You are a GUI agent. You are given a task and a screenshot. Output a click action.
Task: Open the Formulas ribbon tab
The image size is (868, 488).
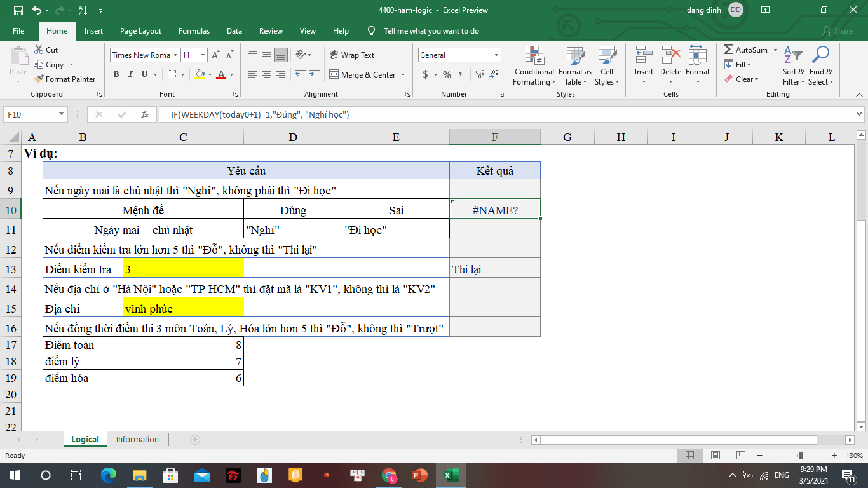pyautogui.click(x=194, y=31)
